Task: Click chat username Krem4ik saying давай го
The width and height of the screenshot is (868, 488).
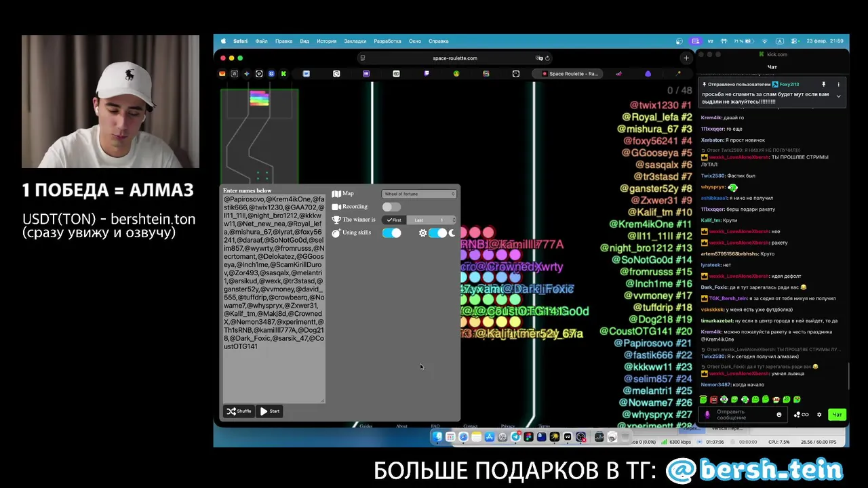Action: pos(711,117)
